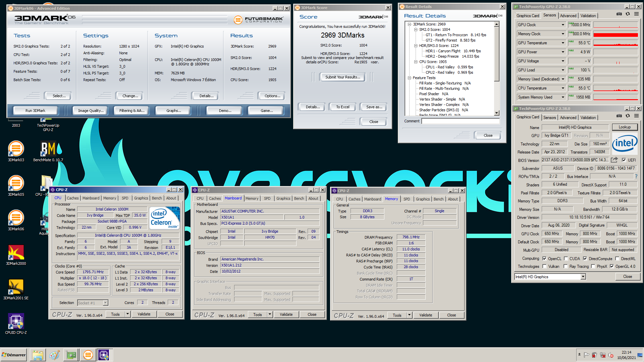This screenshot has width=644, height=362.
Task: Click the Lookup button in GPU-Z
Action: pyautogui.click(x=625, y=127)
